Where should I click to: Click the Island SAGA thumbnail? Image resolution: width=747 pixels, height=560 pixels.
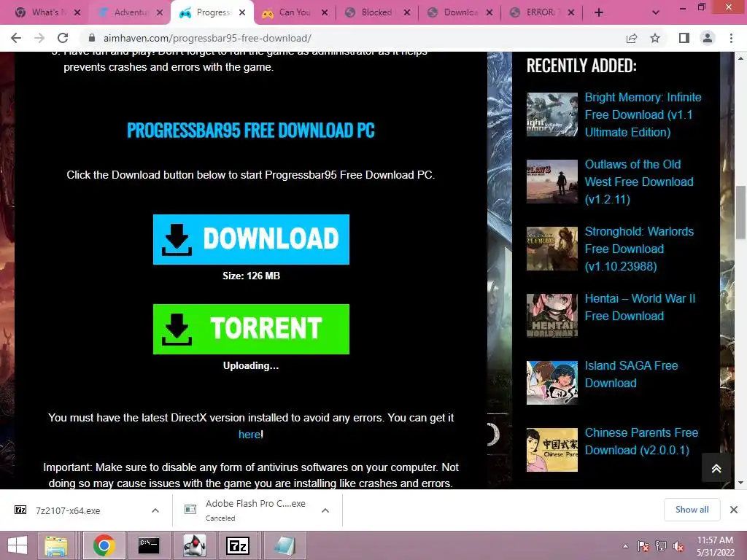click(552, 382)
